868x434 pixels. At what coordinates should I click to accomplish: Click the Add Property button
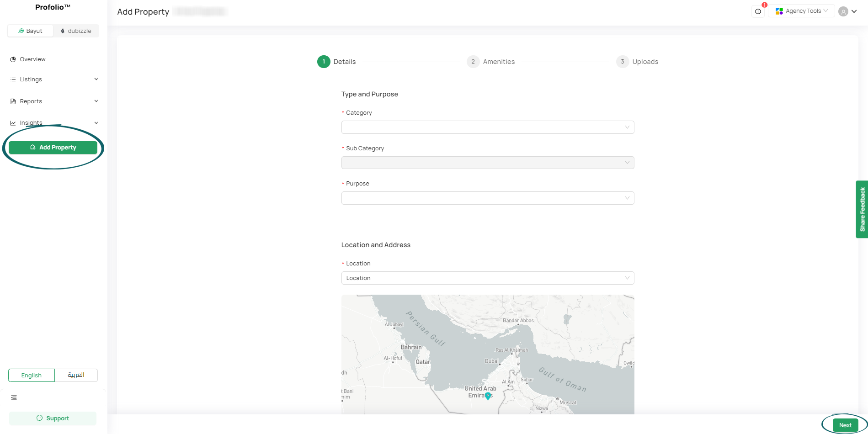(53, 147)
